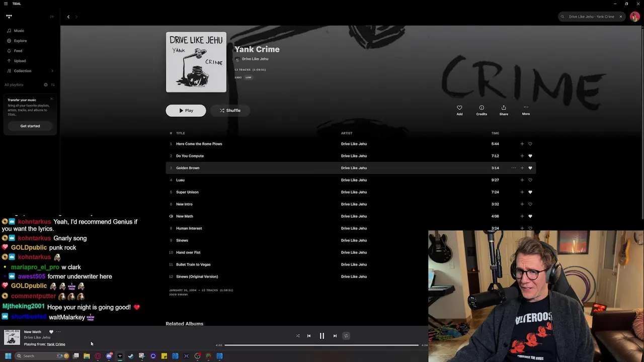Seek on the playback progress bar

tap(321, 345)
